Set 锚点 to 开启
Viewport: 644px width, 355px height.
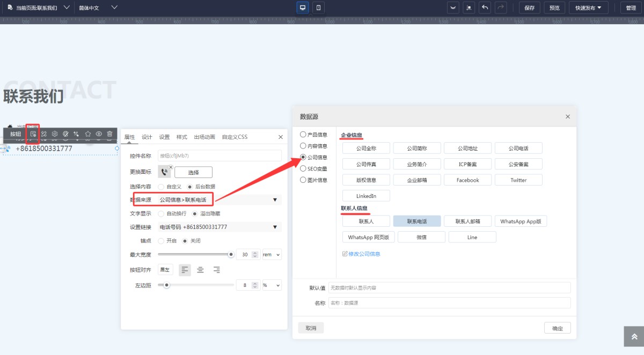click(x=161, y=241)
